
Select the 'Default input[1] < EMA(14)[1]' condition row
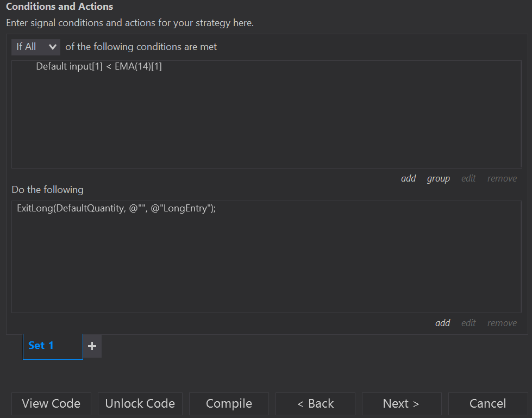tap(99, 67)
